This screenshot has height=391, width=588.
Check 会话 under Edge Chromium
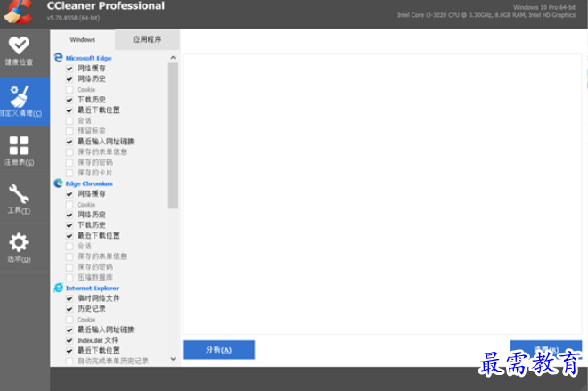[69, 247]
